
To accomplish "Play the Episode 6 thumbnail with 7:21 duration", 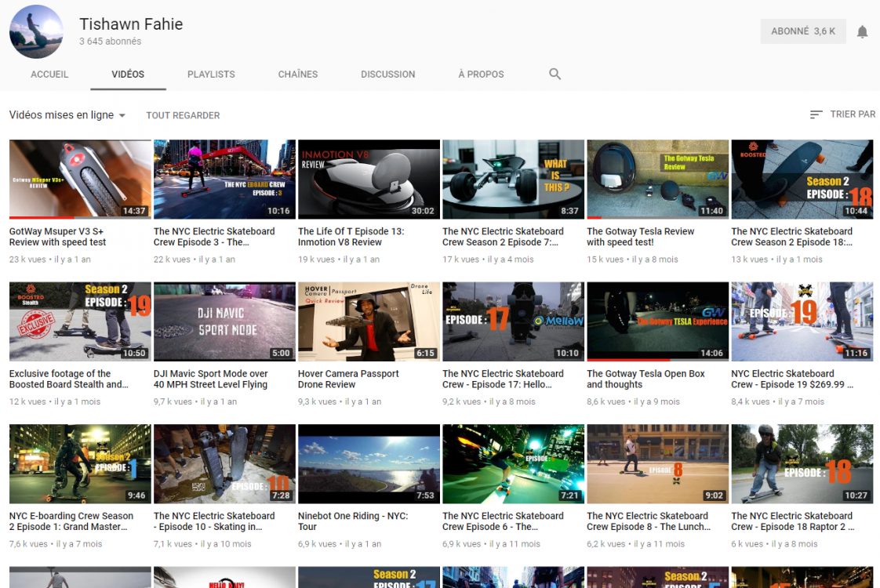I will [513, 464].
